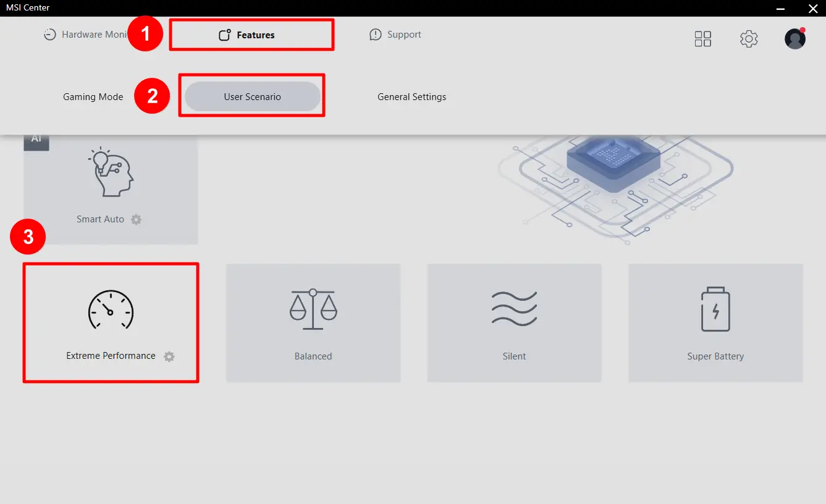Select the Balanced scenario card

coord(313,323)
